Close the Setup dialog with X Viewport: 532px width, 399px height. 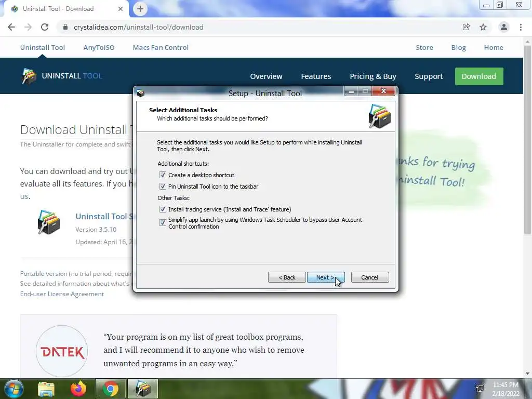[x=384, y=91]
